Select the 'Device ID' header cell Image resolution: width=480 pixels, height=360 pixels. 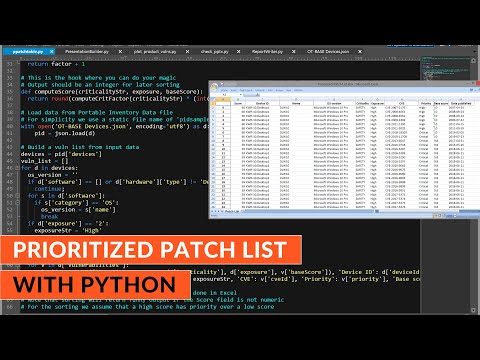tap(262, 104)
